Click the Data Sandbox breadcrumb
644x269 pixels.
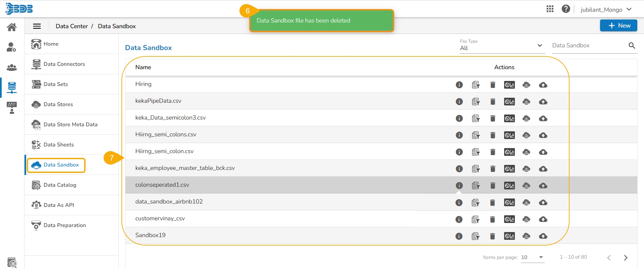click(x=117, y=26)
